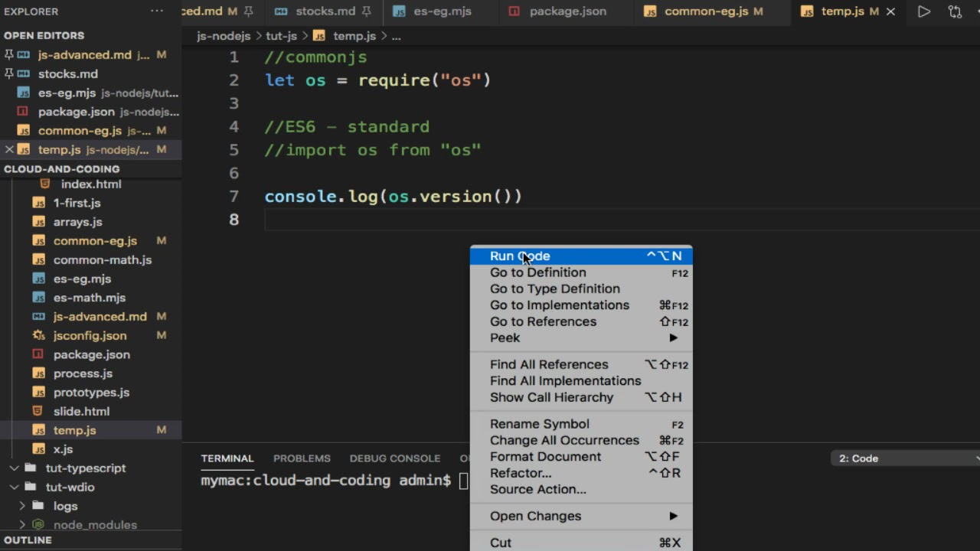The height and width of the screenshot is (551, 980).
Task: Click the markdown icon of js-advanced.md in tree
Action: pos(39,317)
